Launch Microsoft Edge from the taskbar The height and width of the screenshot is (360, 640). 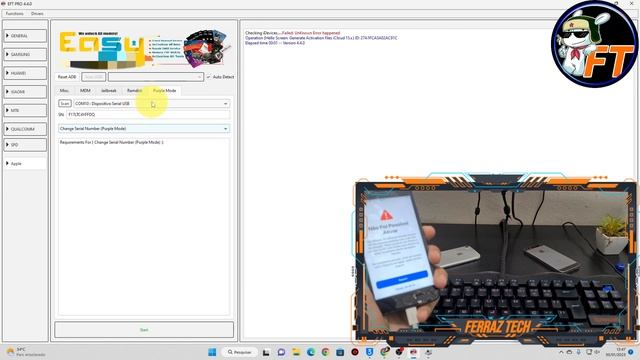pos(311,352)
